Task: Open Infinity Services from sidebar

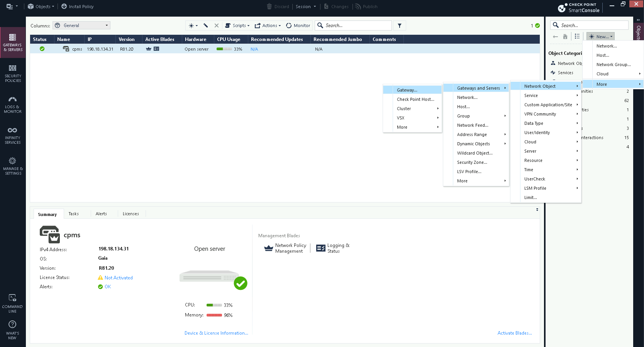Action: [x=13, y=135]
